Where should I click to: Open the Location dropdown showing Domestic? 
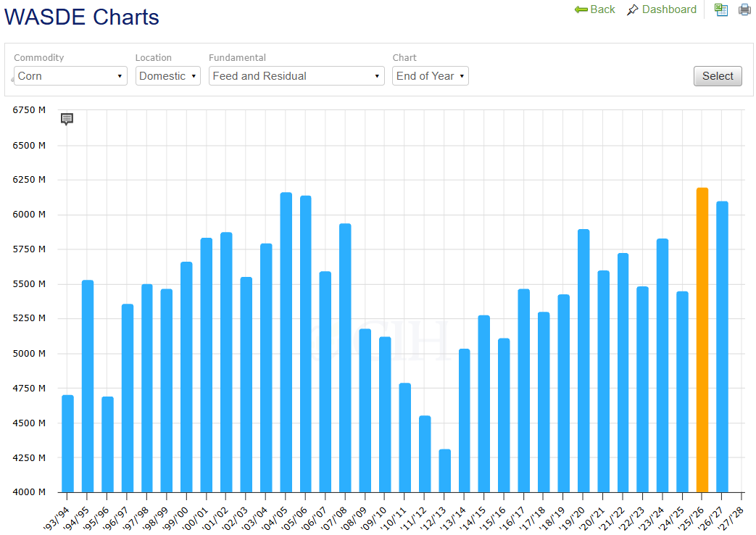[167, 75]
